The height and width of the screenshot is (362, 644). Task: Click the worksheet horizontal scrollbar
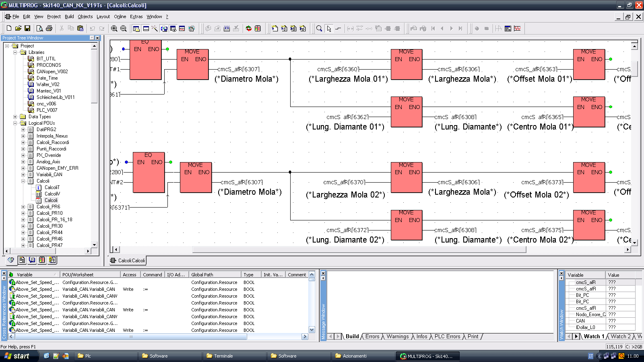coord(358,250)
